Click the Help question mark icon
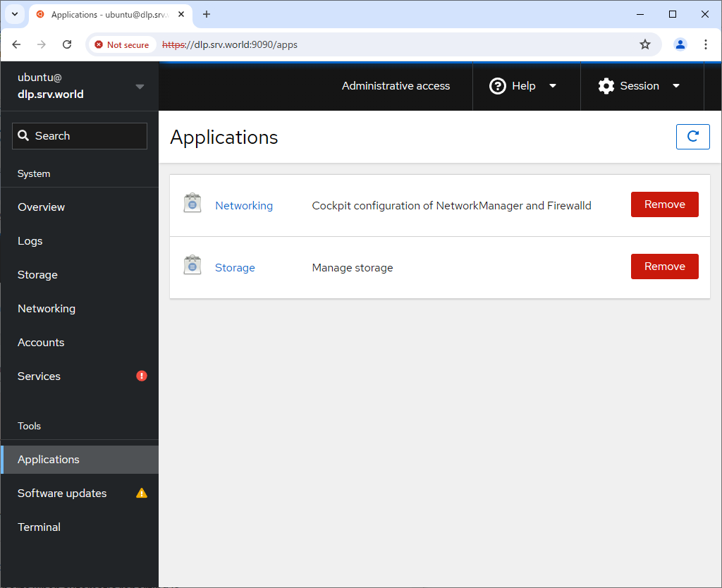The height and width of the screenshot is (588, 722). (x=497, y=86)
